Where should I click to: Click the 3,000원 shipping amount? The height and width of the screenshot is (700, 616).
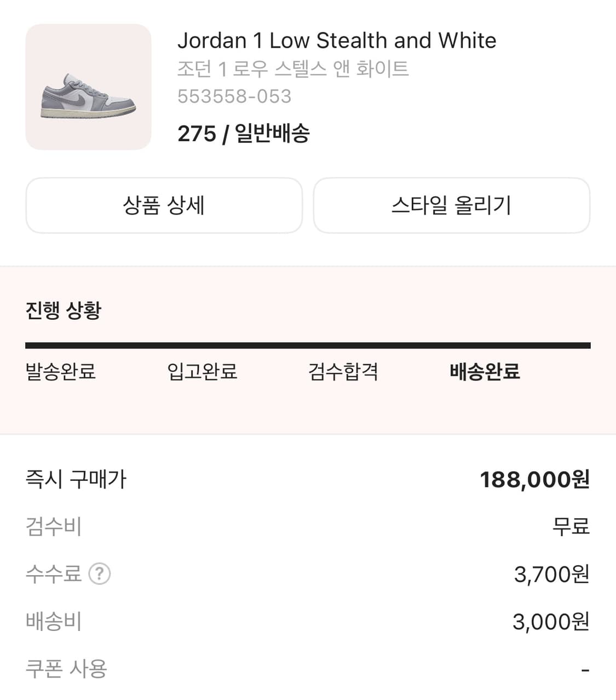click(551, 622)
